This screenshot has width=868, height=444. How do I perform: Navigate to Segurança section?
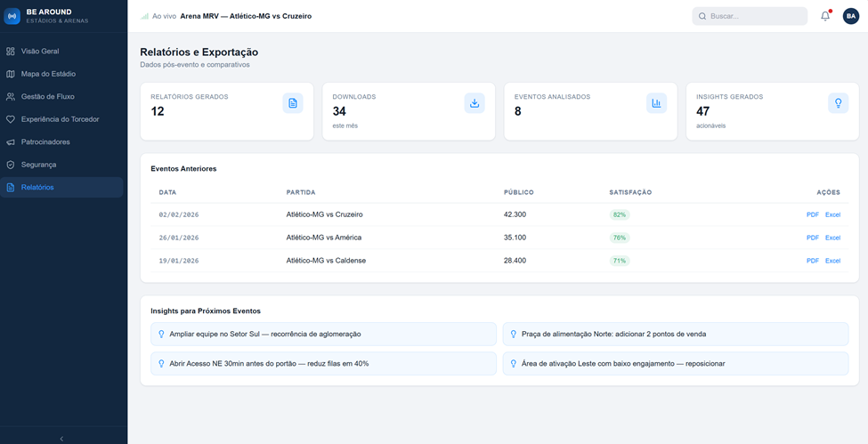point(62,165)
